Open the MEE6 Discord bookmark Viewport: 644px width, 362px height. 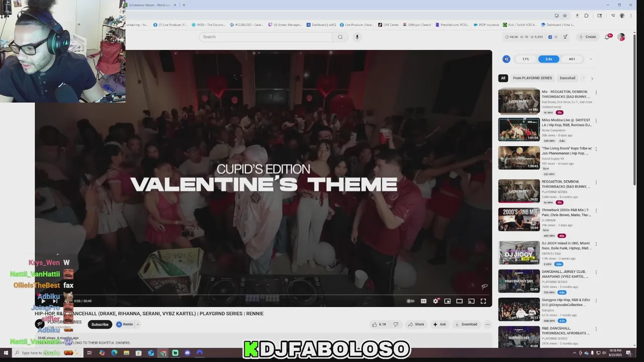[208, 25]
